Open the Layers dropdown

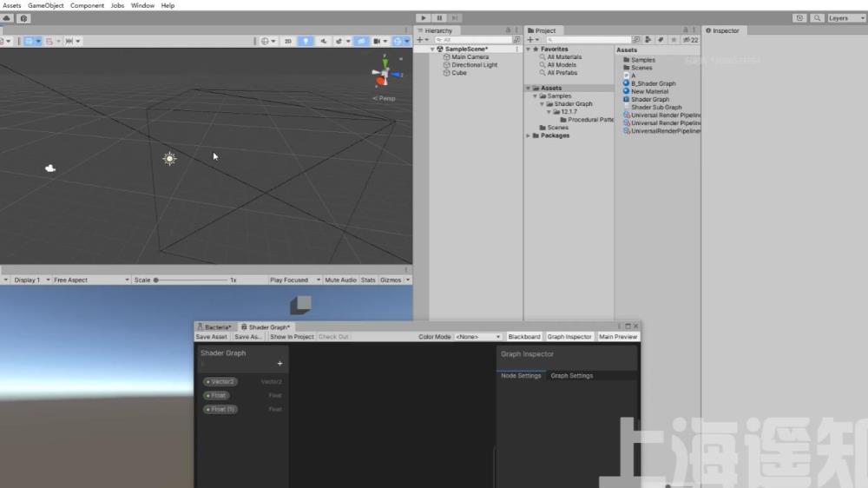tap(845, 18)
